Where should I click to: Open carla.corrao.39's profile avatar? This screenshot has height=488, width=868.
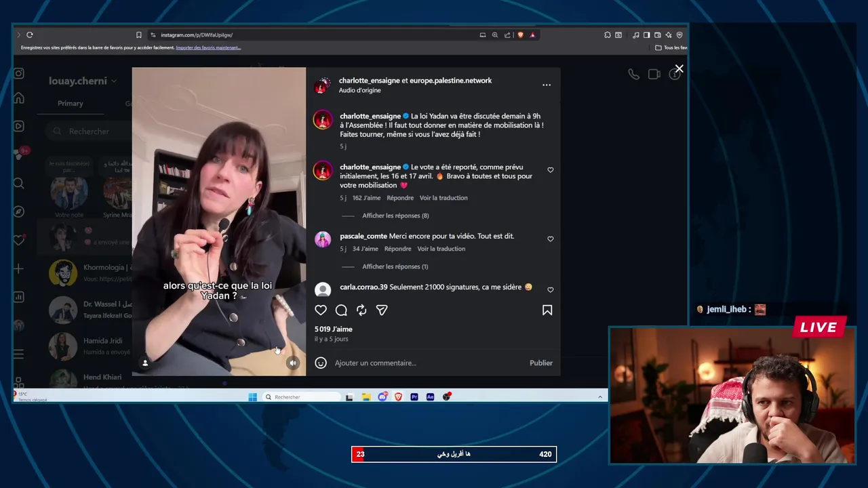click(323, 289)
